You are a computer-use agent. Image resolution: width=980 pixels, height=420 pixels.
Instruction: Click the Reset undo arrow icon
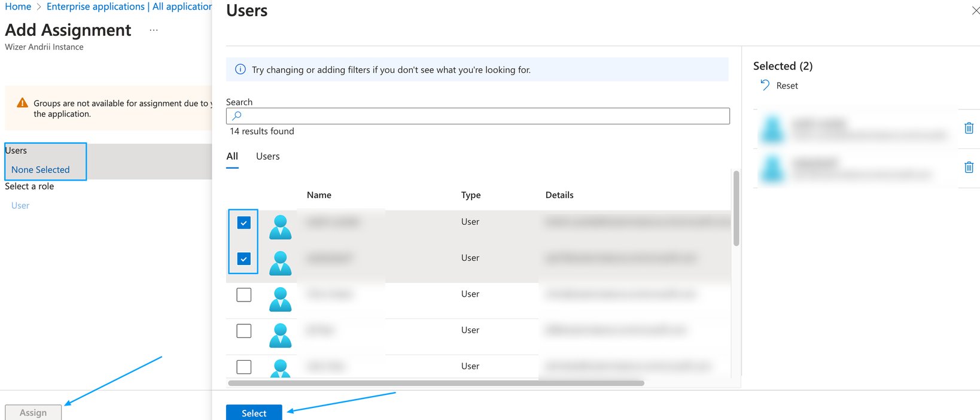(x=765, y=85)
